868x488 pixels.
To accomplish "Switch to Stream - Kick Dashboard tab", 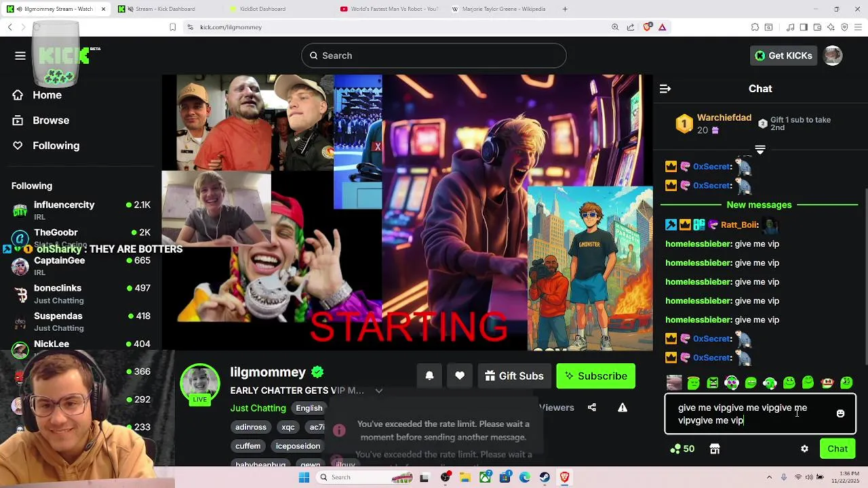I will [165, 9].
